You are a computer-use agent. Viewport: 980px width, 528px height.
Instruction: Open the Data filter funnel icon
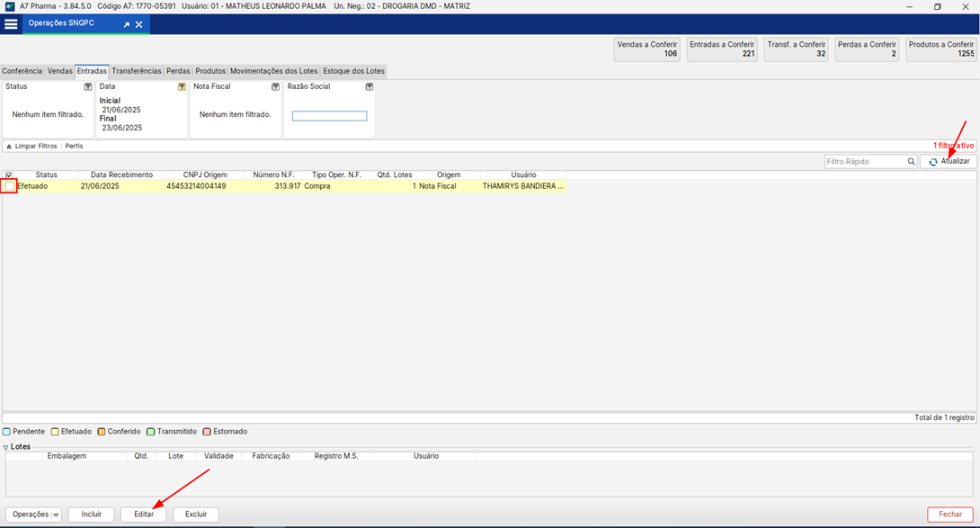182,87
